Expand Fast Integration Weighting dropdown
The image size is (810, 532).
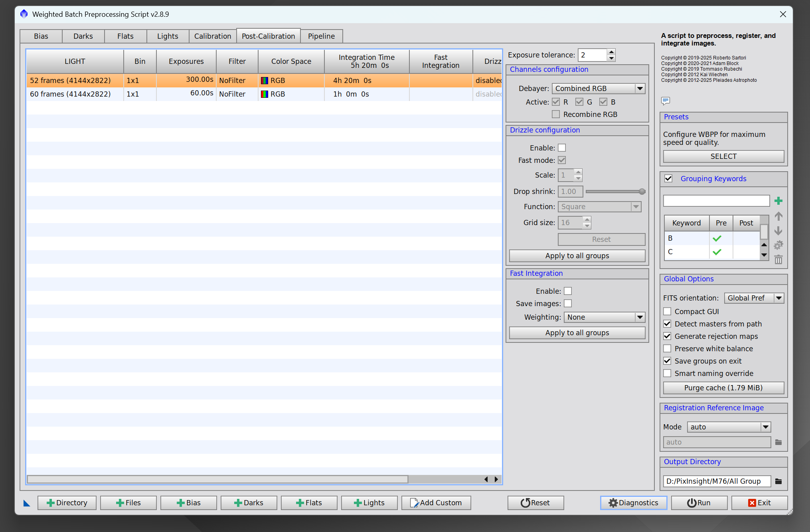pyautogui.click(x=604, y=317)
